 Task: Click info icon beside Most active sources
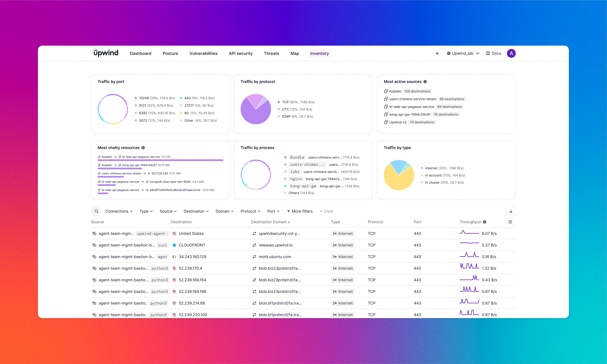[x=425, y=82]
